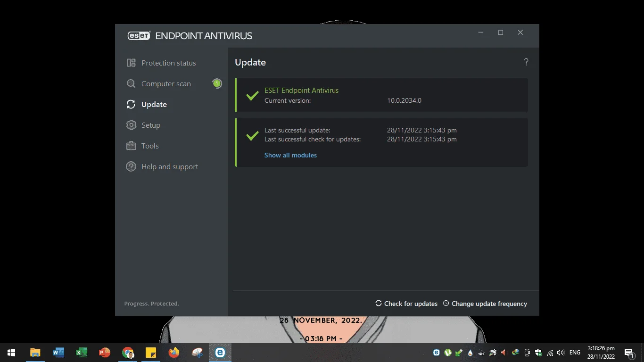
Task: Click the question mark help icon
Action: (526, 62)
